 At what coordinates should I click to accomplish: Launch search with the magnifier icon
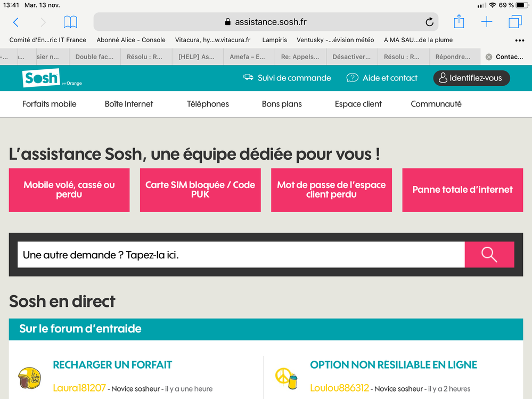[489, 255]
